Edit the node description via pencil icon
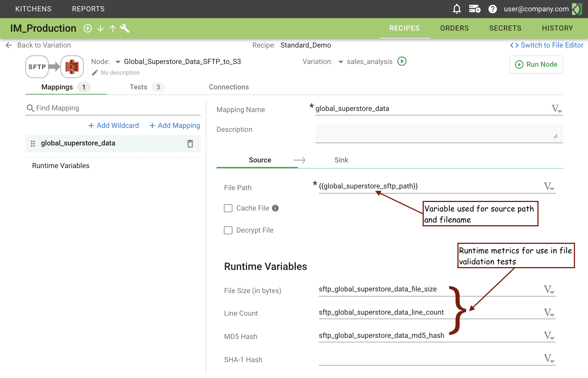This screenshot has height=378, width=588. [x=94, y=72]
